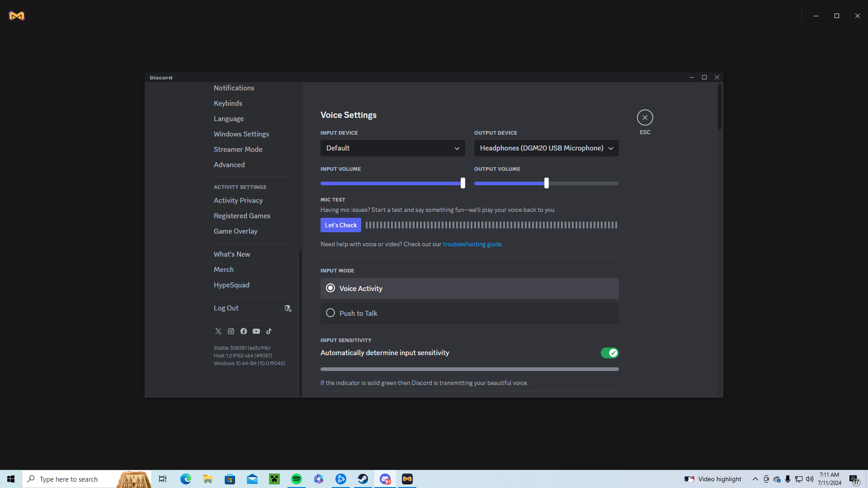Click the settings content scrollbar

pyautogui.click(x=720, y=107)
